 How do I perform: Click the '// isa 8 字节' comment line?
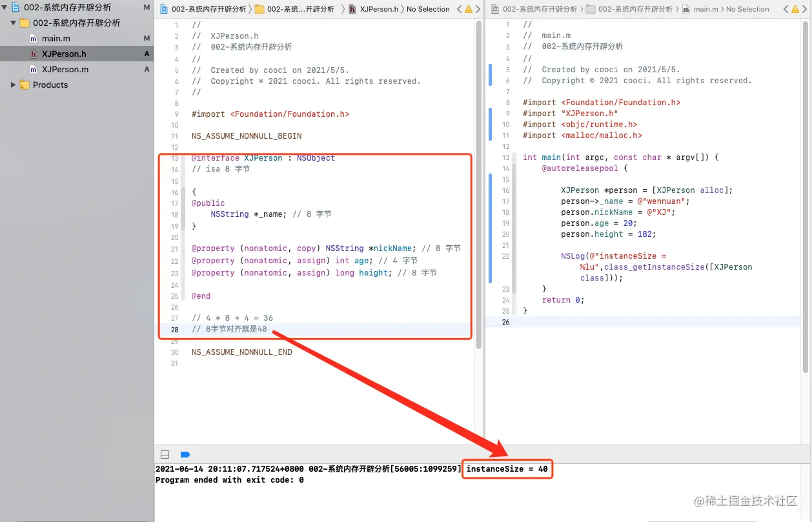pos(221,169)
